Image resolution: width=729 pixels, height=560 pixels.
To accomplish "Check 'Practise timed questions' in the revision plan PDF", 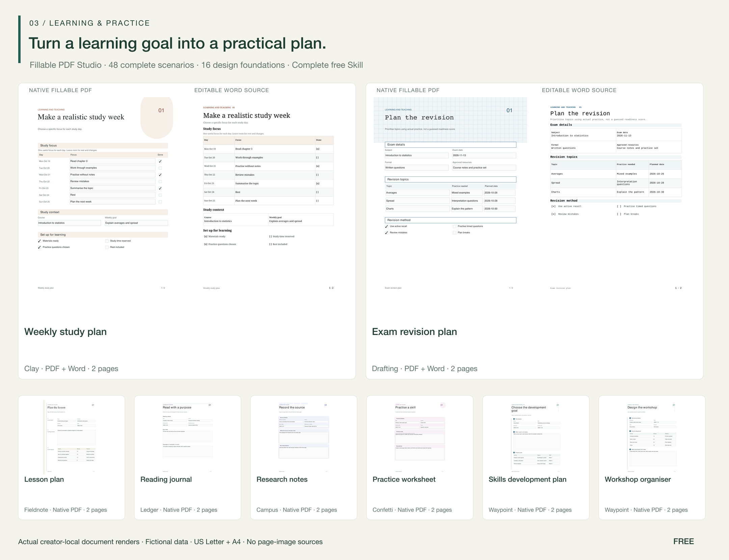I will [455, 226].
